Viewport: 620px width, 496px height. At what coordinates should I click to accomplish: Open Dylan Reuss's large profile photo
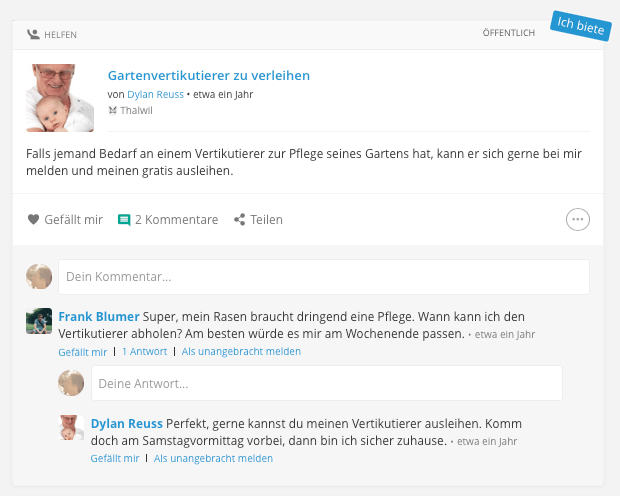(60, 98)
